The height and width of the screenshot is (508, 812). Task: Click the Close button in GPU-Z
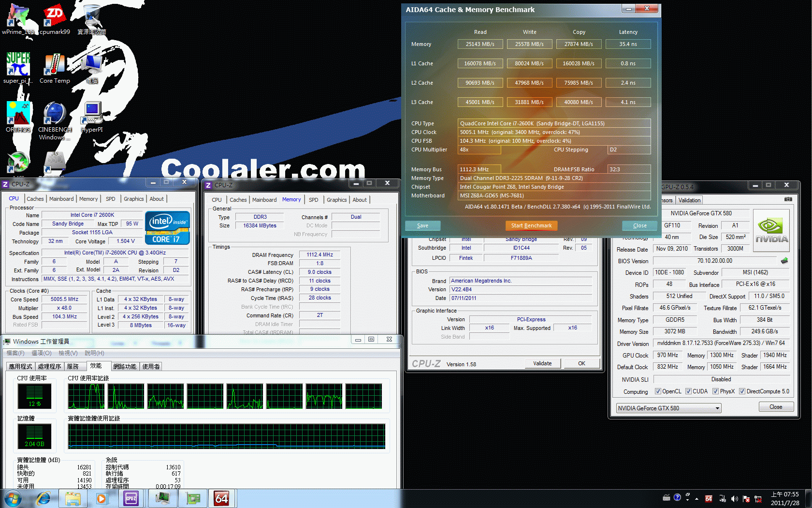(x=776, y=407)
